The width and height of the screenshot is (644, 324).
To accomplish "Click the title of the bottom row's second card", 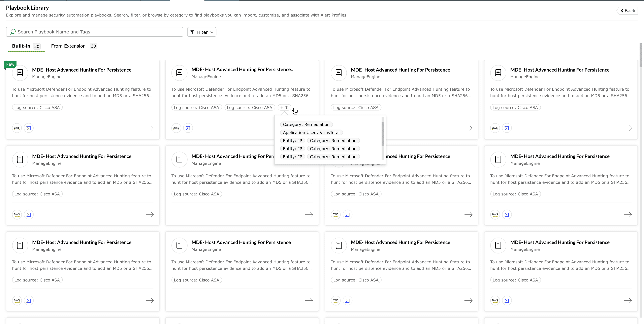I will pos(241,242).
